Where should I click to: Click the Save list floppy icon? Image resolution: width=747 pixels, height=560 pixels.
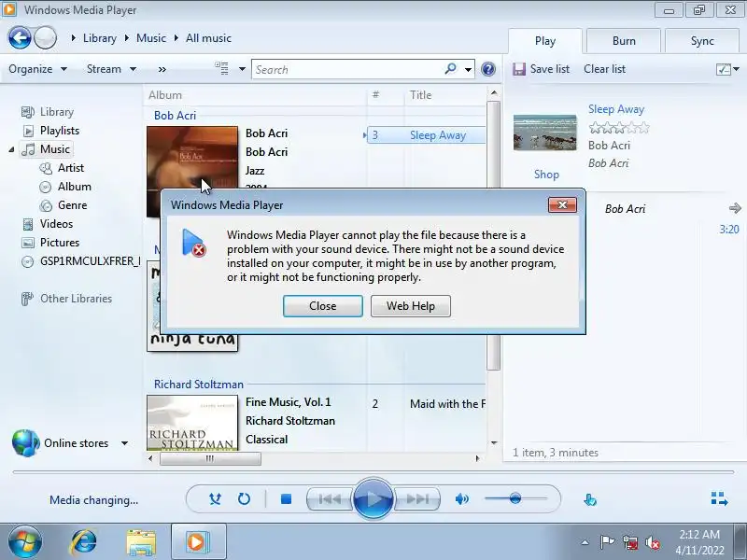click(519, 69)
